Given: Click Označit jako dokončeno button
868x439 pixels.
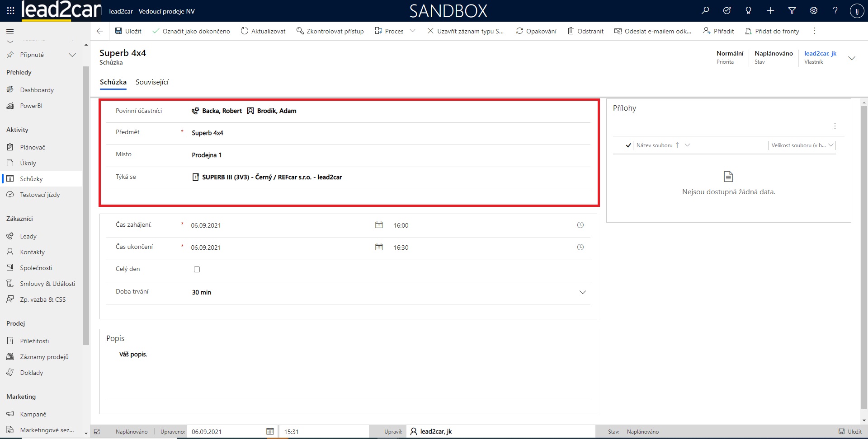Looking at the screenshot, I should (x=191, y=31).
